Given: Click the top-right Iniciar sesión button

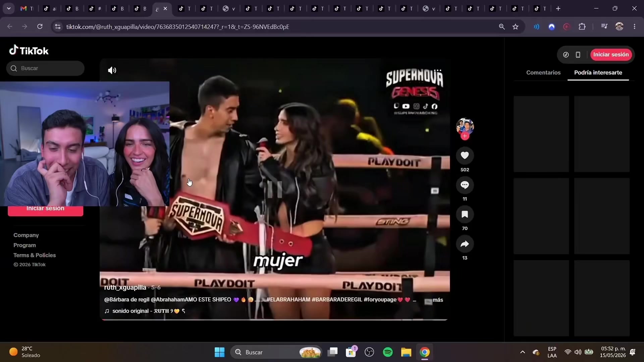Looking at the screenshot, I should [611, 55].
